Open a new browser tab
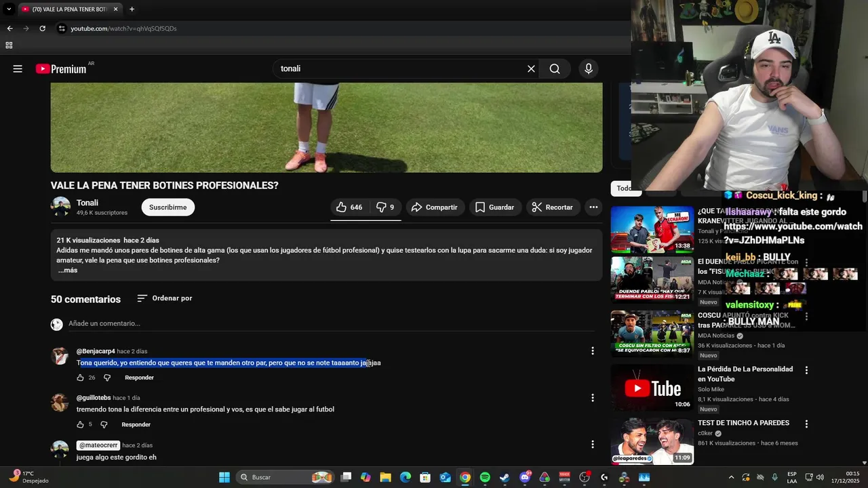Viewport: 868px width, 488px height. (132, 9)
